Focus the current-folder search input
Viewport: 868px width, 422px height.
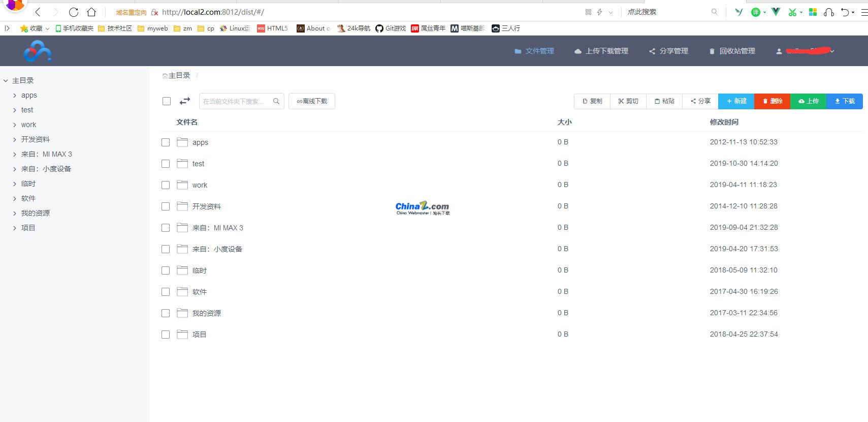pyautogui.click(x=242, y=101)
